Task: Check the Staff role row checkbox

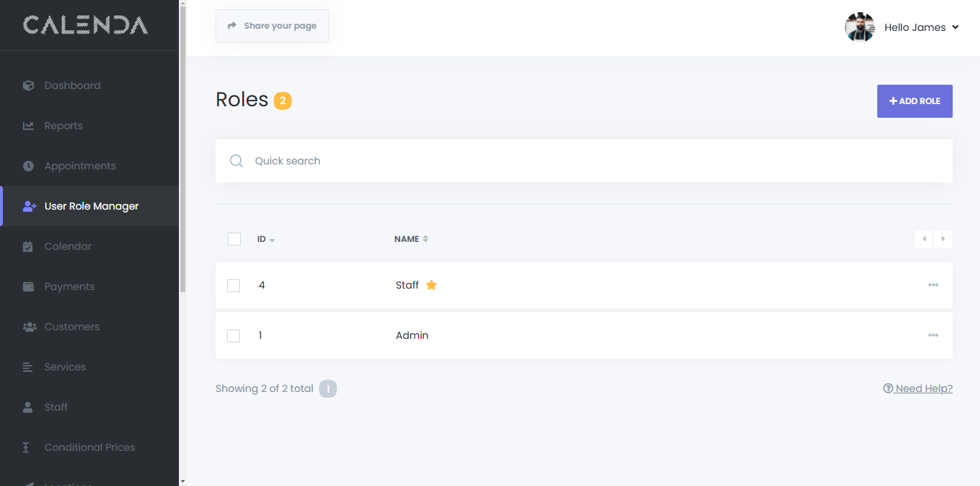Action: pos(234,286)
